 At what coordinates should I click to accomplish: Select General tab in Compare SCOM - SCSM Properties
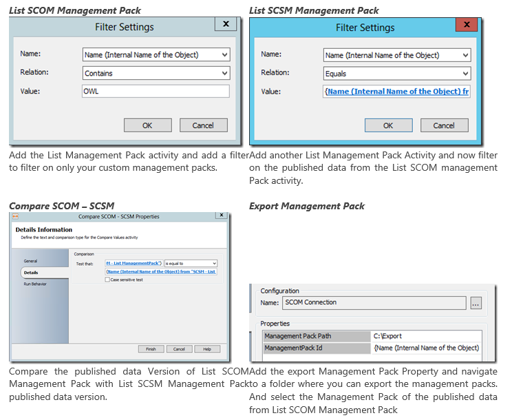[30, 261]
